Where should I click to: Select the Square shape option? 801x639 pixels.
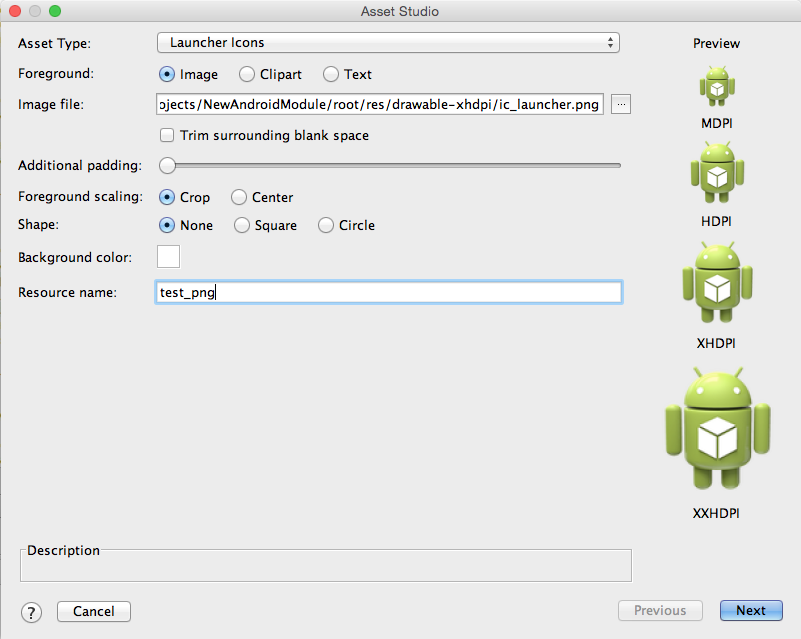242,225
